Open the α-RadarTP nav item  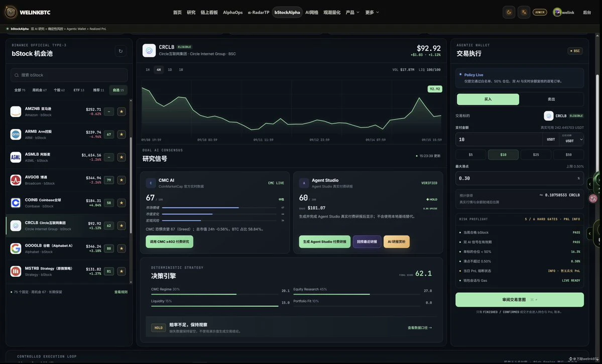click(x=259, y=12)
